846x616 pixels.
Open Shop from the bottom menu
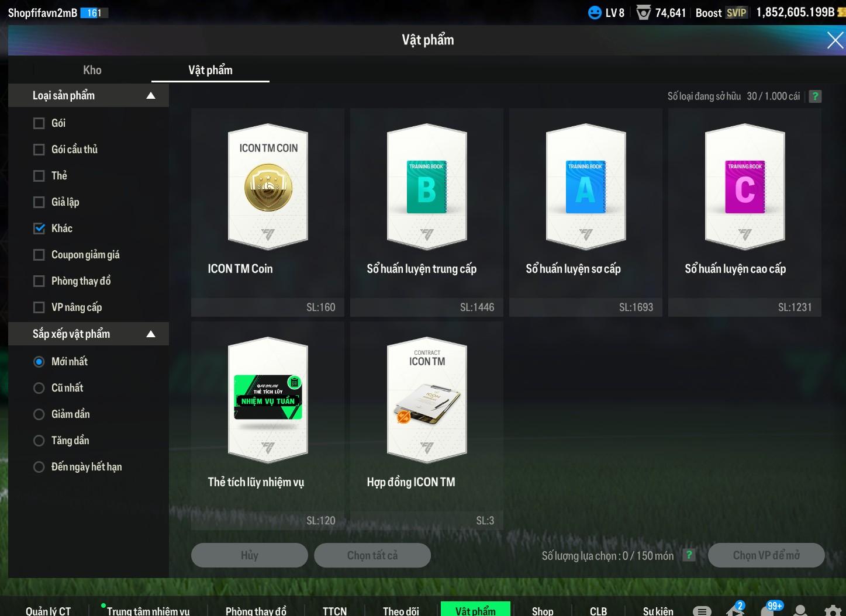tap(542, 611)
